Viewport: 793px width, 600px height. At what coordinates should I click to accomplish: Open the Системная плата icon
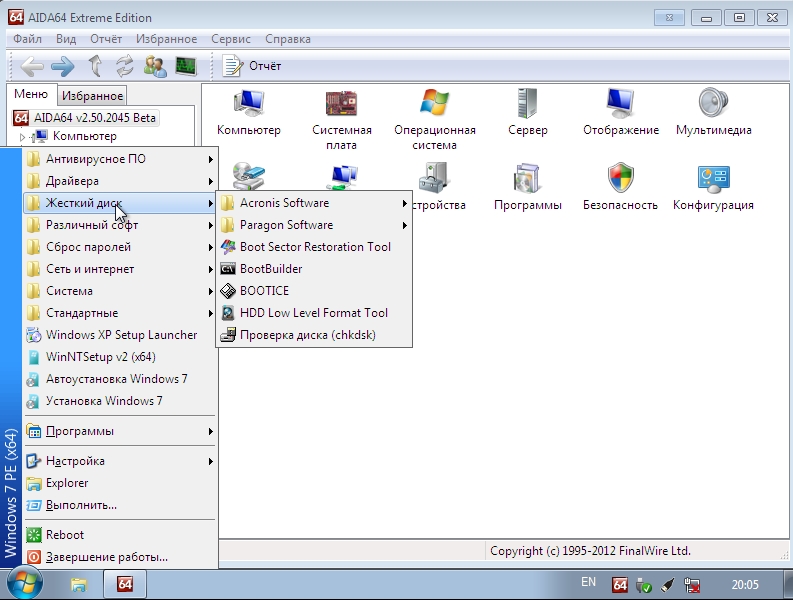tap(341, 104)
